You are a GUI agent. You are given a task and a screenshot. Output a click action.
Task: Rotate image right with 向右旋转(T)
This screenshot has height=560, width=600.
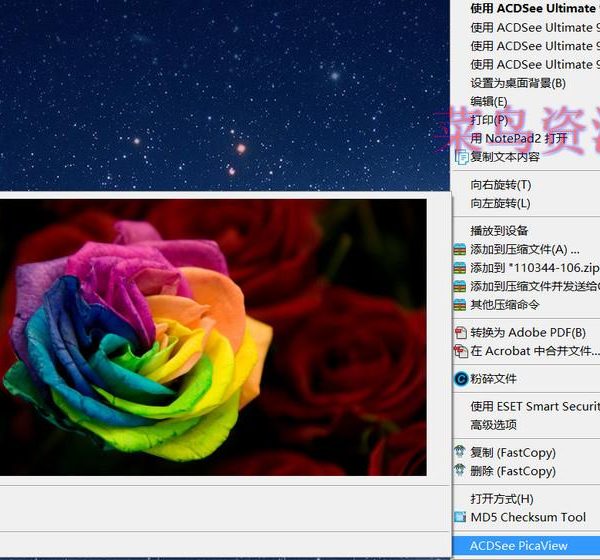(x=500, y=185)
